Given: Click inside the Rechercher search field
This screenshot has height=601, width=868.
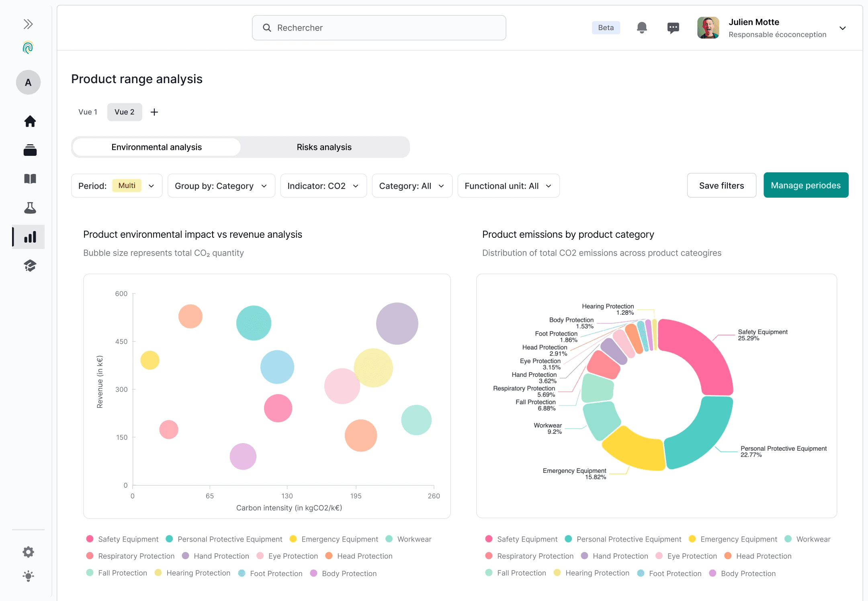Looking at the screenshot, I should click(x=379, y=27).
